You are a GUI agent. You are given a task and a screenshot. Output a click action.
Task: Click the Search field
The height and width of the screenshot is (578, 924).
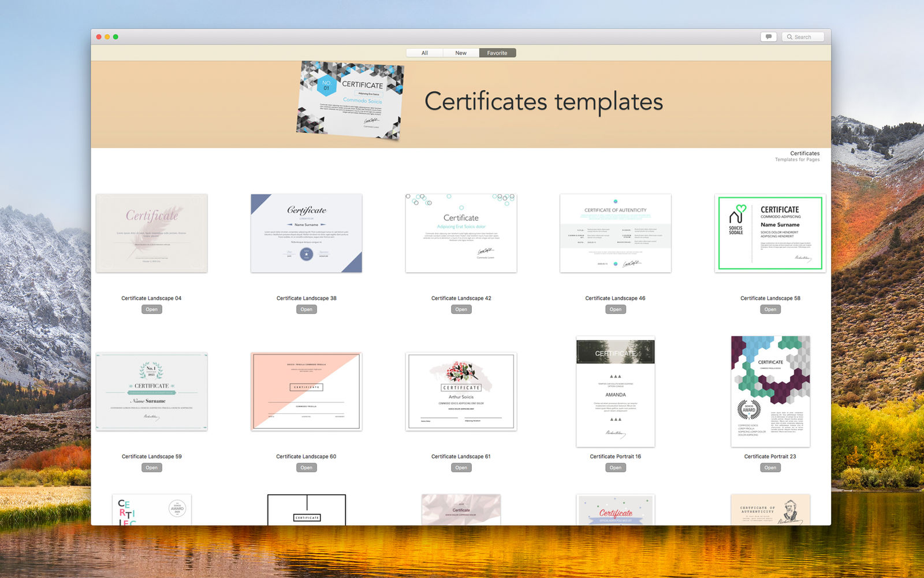point(803,36)
